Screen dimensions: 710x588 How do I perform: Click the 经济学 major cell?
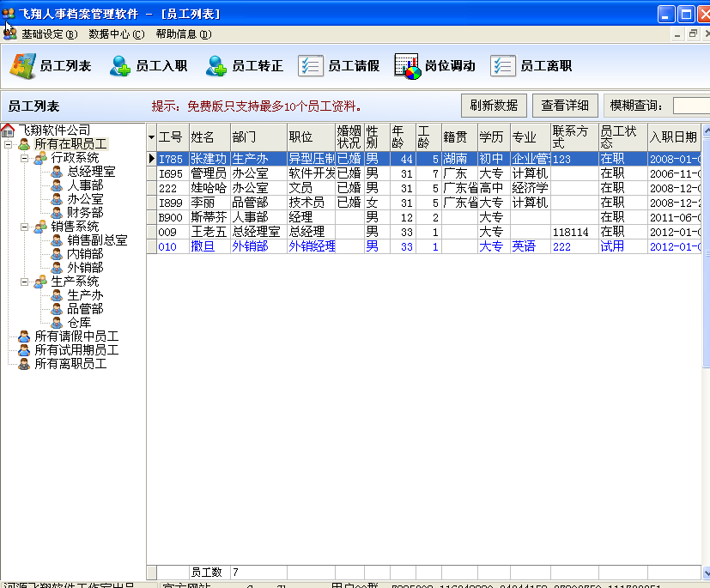coord(531,188)
